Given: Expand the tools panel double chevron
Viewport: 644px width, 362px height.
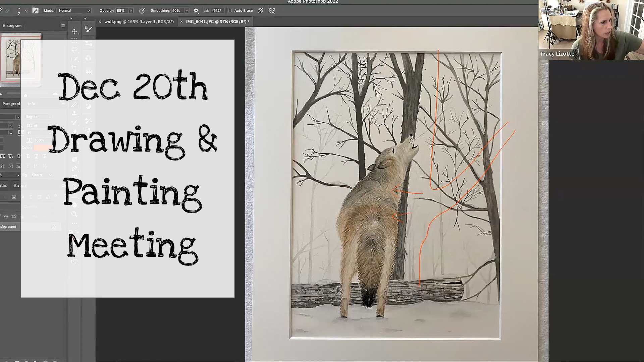Looking at the screenshot, I should (x=71, y=18).
